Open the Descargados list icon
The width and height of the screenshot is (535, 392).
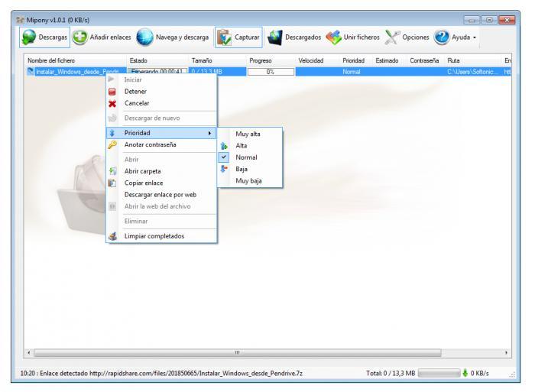275,35
